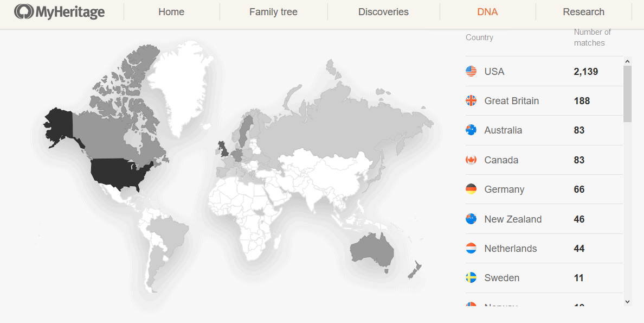Select Germany in the country list
Viewport: 644px width, 323px height.
[x=504, y=189]
